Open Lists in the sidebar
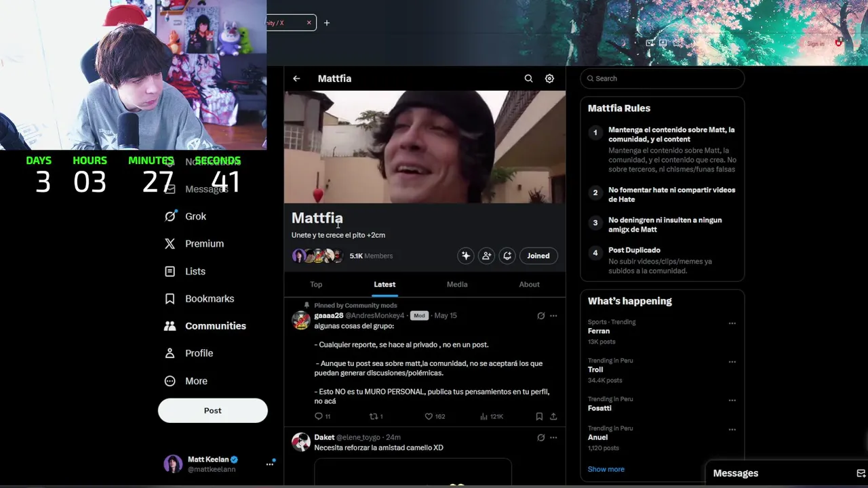The height and width of the screenshot is (488, 868). click(185, 271)
